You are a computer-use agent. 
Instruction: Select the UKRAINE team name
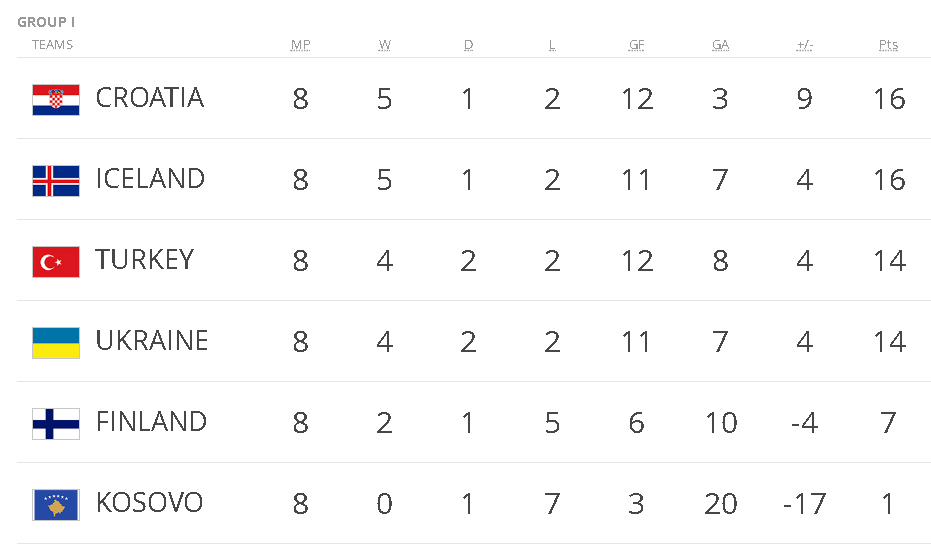point(152,341)
